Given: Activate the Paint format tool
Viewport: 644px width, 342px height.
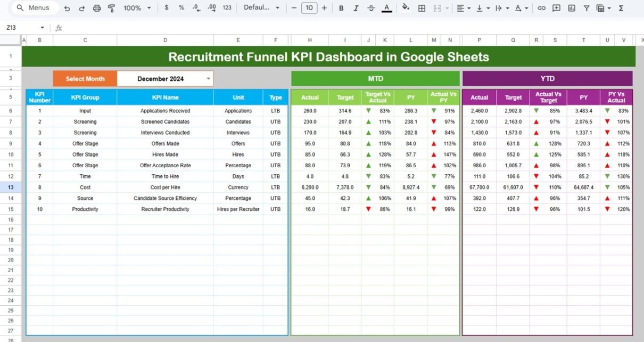Looking at the screenshot, I should pyautogui.click(x=111, y=8).
